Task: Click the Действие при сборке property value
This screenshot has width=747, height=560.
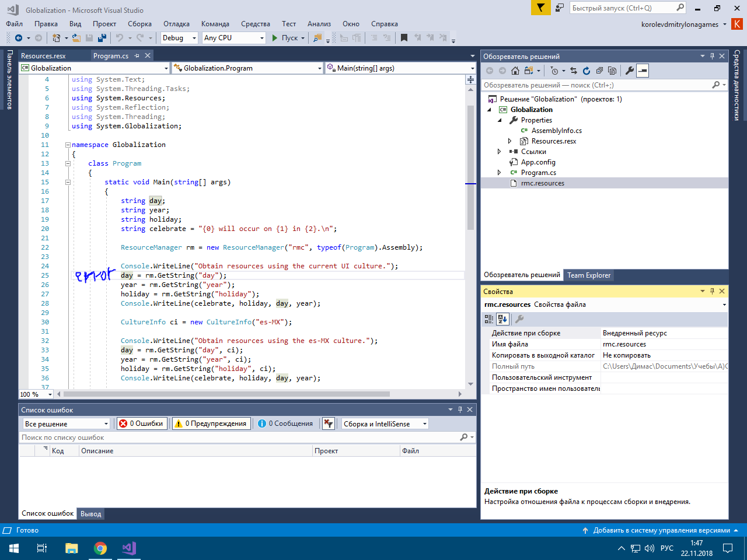Action: pyautogui.click(x=665, y=333)
